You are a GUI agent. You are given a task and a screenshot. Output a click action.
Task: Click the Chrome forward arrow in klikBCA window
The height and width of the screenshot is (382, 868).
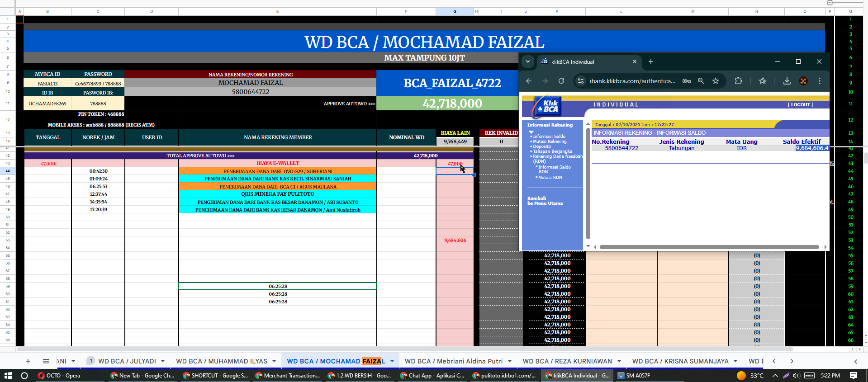pyautogui.click(x=545, y=81)
